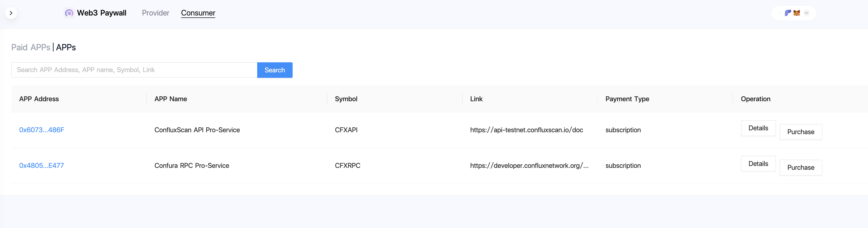The width and height of the screenshot is (868, 228).
Task: Click the api-testnet.confluxscan.io/doc link text
Action: [x=526, y=130]
